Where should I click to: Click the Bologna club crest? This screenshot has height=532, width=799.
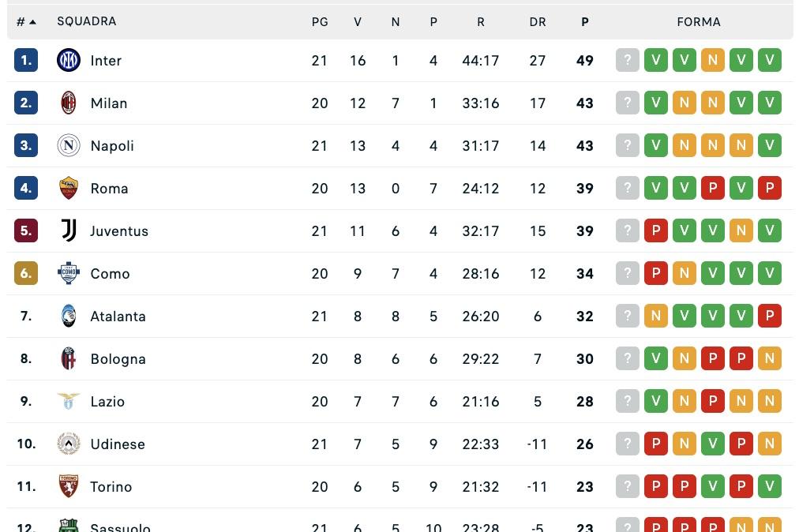(x=69, y=358)
